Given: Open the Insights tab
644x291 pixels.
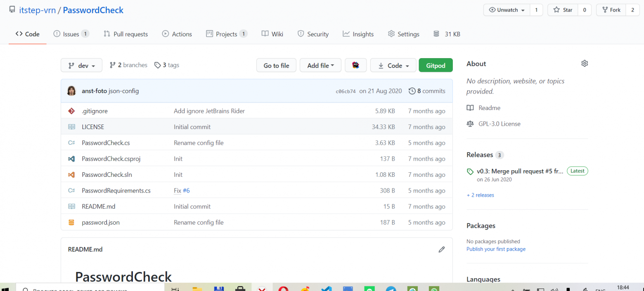Looking at the screenshot, I should (358, 34).
